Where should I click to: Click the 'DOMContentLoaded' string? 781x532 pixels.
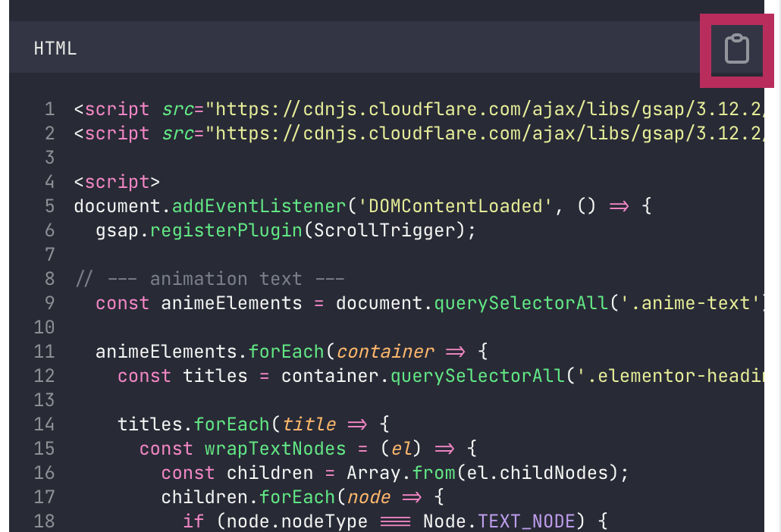click(455, 206)
